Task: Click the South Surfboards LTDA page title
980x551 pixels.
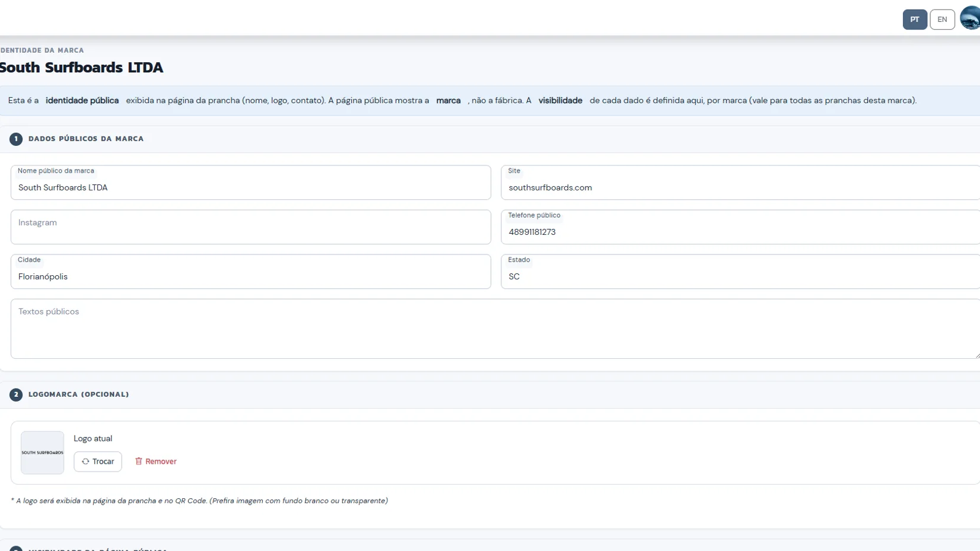Action: coord(81,68)
